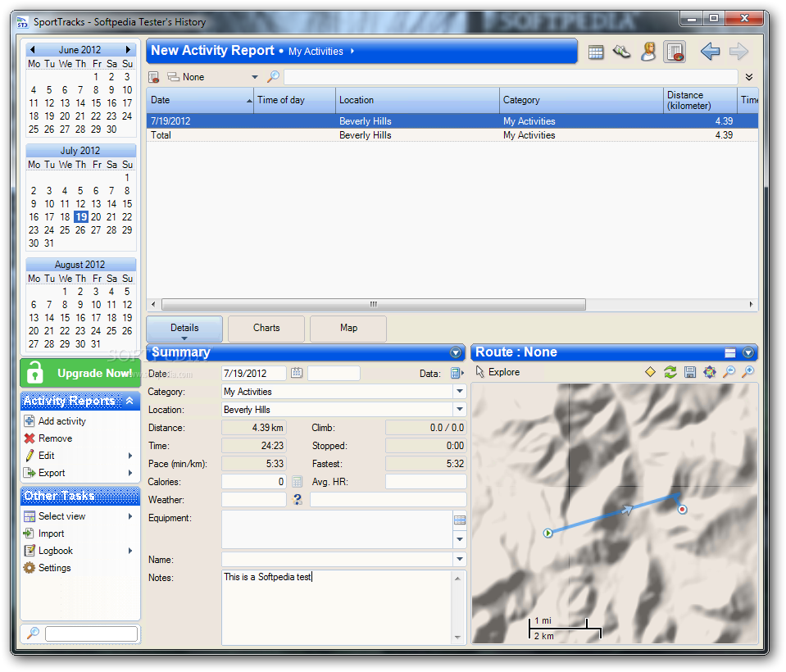786x672 pixels.
Task: Collapse the Route panel menu
Action: (x=748, y=352)
